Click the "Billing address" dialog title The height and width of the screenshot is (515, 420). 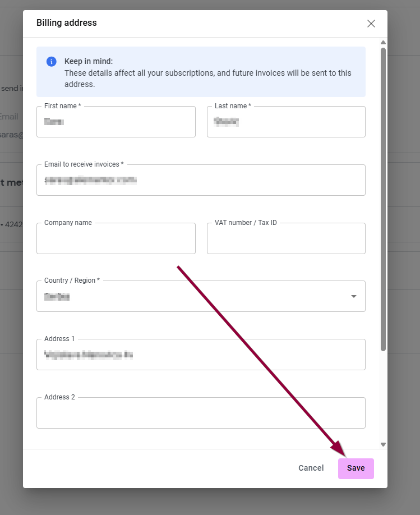coord(67,23)
